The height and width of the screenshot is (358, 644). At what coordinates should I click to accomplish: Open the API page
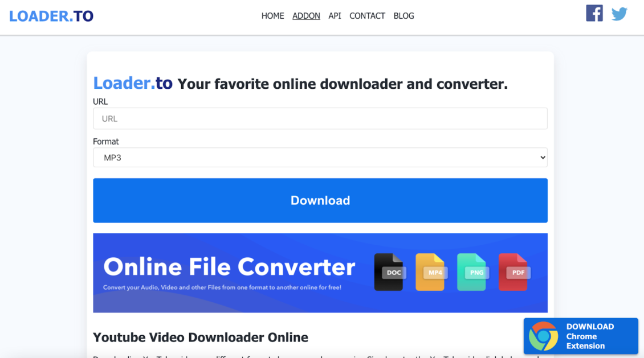335,15
